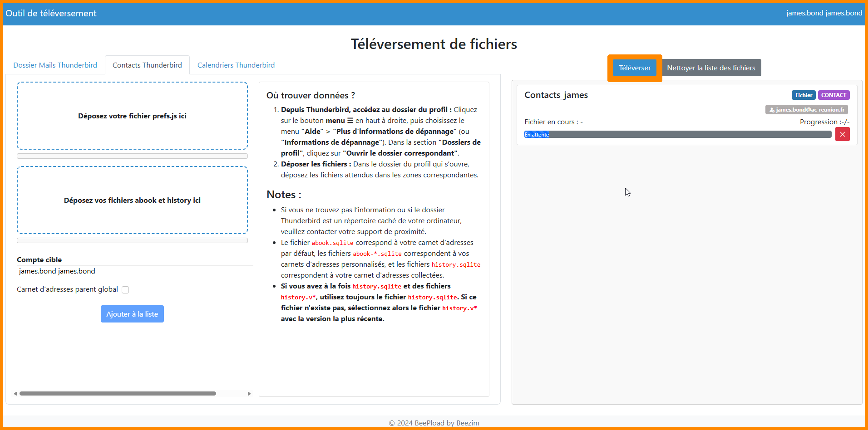Image resolution: width=868 pixels, height=430 pixels.
Task: Click the En attente progress bar
Action: tap(677, 135)
